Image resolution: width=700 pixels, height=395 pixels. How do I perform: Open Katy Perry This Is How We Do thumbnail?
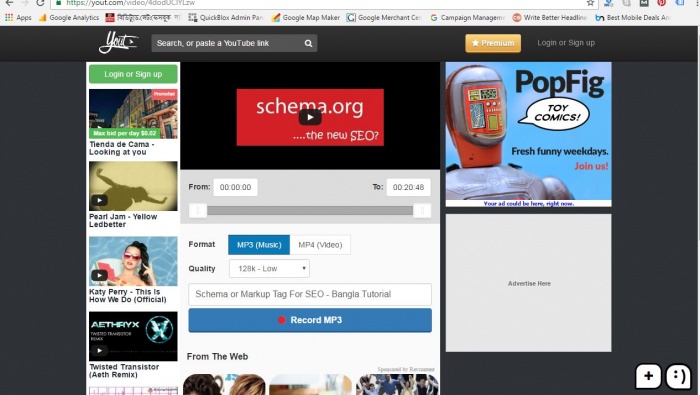(133, 261)
